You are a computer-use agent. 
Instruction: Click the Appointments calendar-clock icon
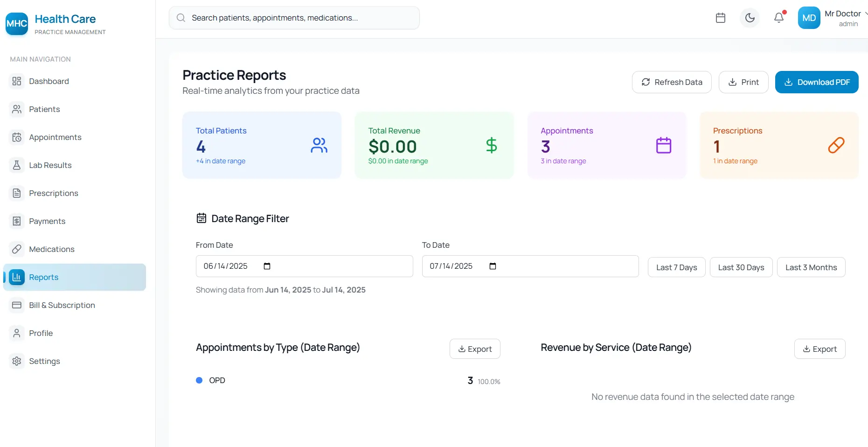(x=17, y=137)
